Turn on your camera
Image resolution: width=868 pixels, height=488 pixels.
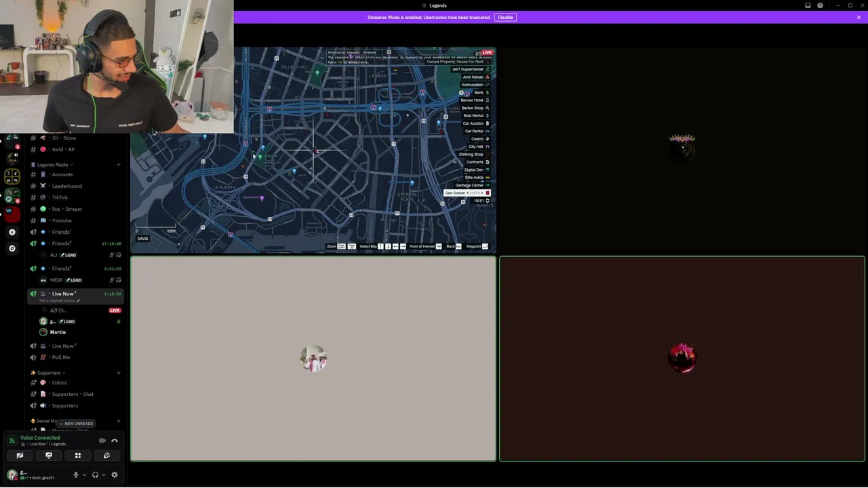[x=20, y=455]
